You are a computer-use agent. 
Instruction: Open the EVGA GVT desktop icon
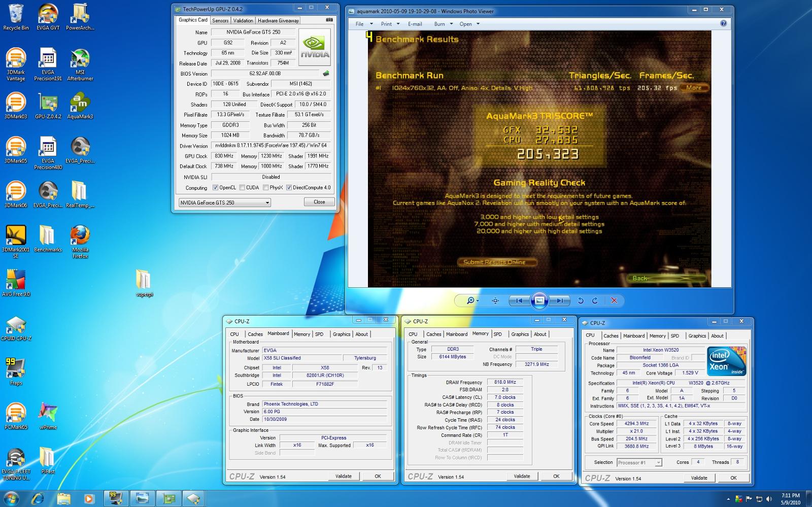(x=48, y=18)
